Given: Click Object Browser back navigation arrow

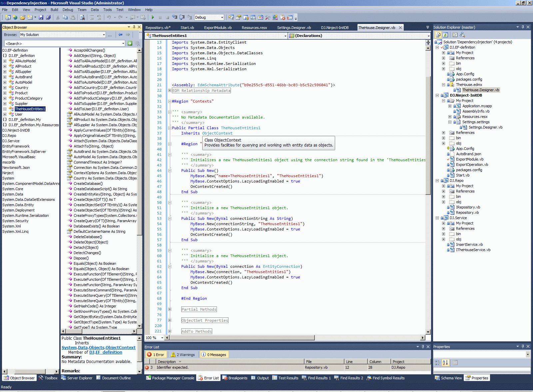Looking at the screenshot, I should coord(120,35).
